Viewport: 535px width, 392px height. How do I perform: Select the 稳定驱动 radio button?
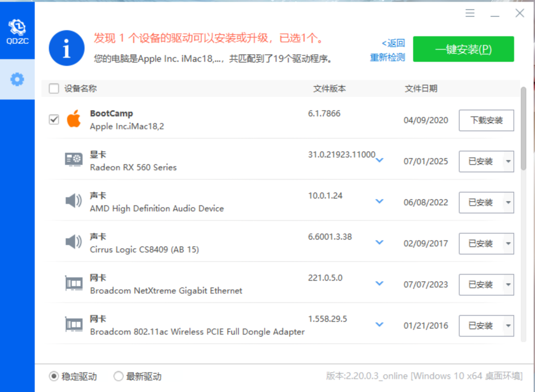[53, 376]
